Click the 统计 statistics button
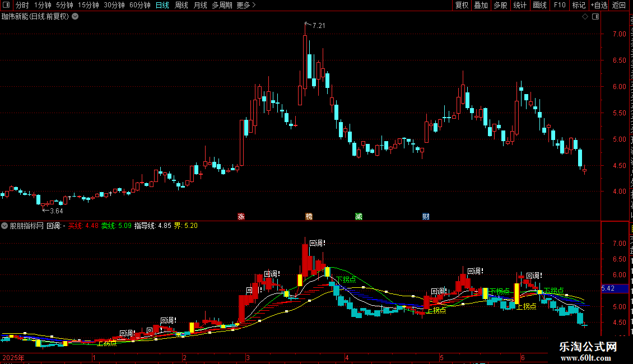Screen dimensions: 633x364 [x=520, y=5]
